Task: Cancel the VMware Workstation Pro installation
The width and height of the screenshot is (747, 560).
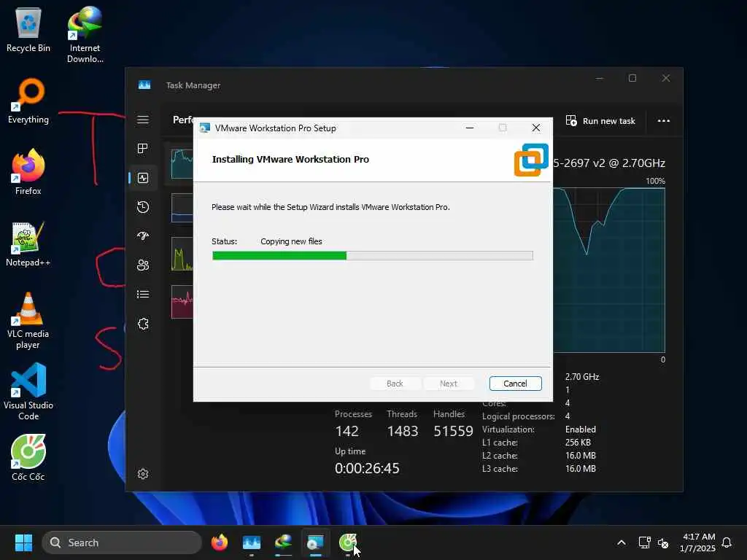Action: [515, 384]
